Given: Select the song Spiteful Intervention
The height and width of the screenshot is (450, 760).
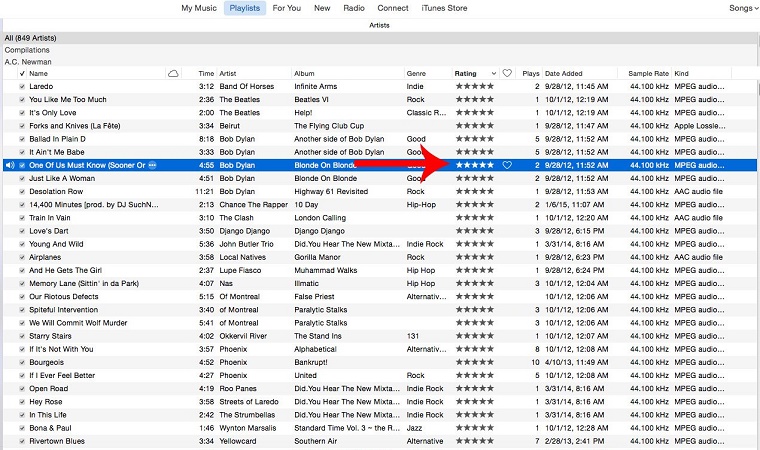Looking at the screenshot, I should [x=63, y=309].
